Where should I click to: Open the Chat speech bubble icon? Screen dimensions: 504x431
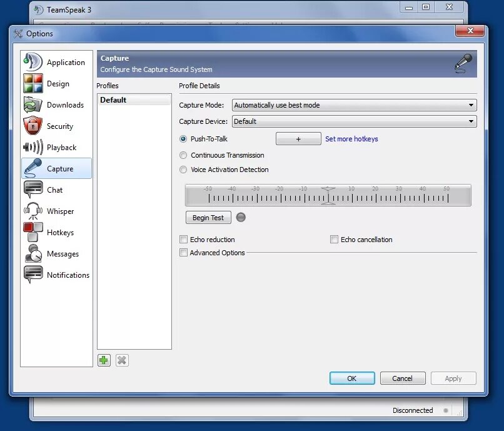[33, 190]
